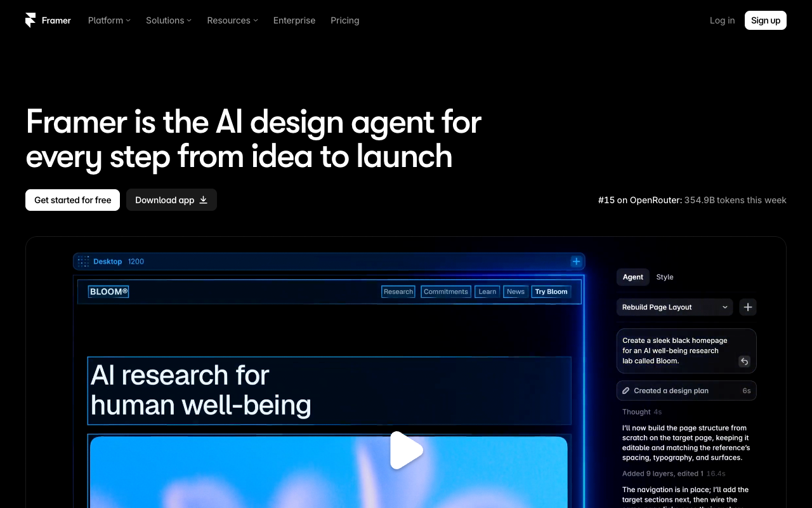Click the 'Create a sleek black homepage' prompt text

click(x=675, y=351)
